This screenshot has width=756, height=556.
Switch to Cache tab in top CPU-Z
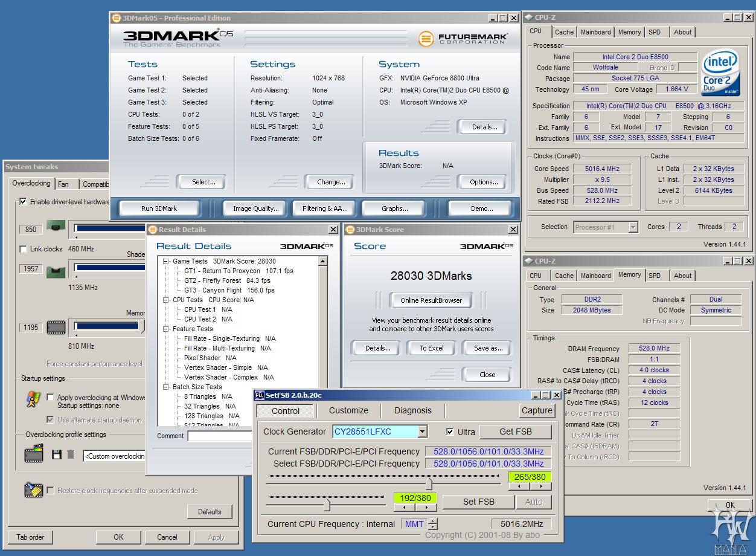pyautogui.click(x=564, y=32)
